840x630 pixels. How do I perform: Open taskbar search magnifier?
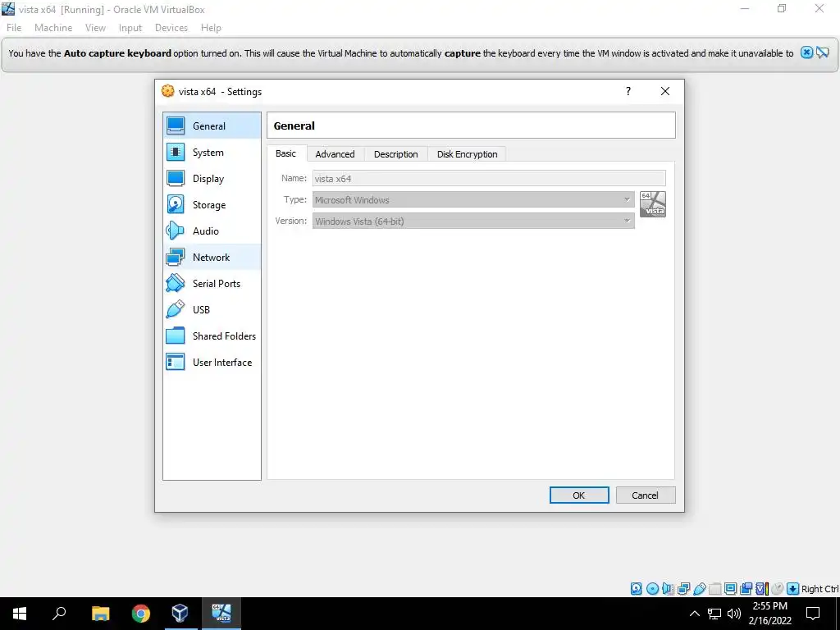coord(59,614)
